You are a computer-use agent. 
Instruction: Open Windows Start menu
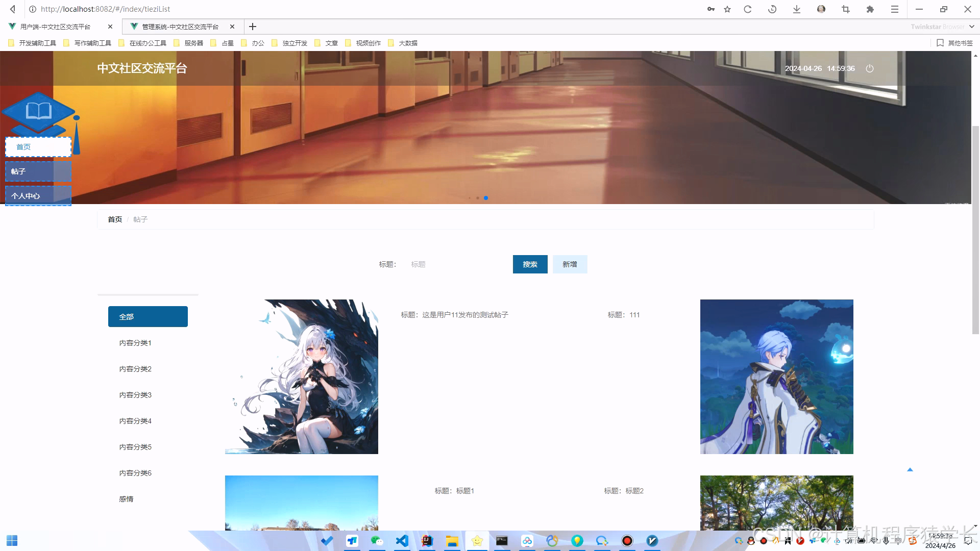coord(12,541)
